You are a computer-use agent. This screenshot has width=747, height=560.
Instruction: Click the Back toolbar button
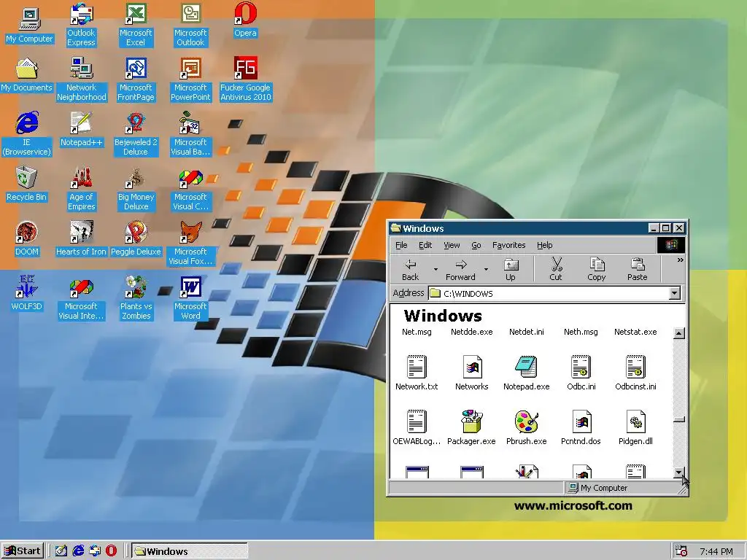[x=410, y=270]
